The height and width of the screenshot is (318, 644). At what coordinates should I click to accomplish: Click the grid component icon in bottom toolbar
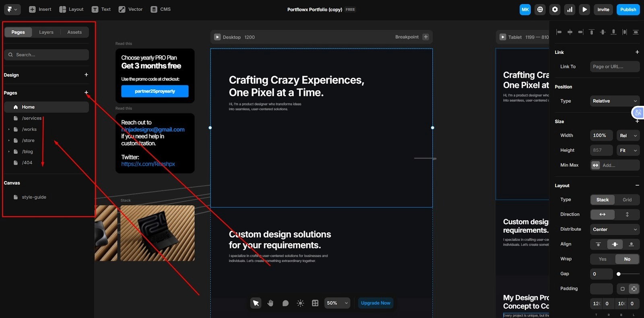point(315,303)
